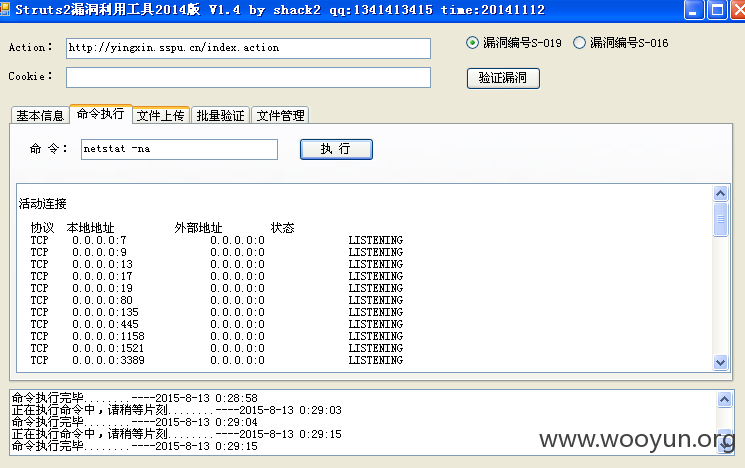Click log entry 正在执行命令中 at 0:29:03
Image resolution: width=745 pixels, height=468 pixels.
[x=177, y=410]
